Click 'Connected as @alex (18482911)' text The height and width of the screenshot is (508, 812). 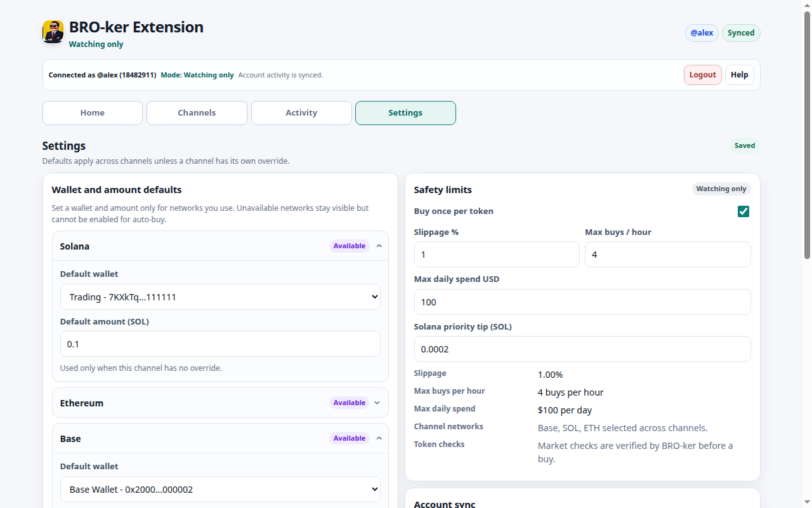[x=102, y=75]
